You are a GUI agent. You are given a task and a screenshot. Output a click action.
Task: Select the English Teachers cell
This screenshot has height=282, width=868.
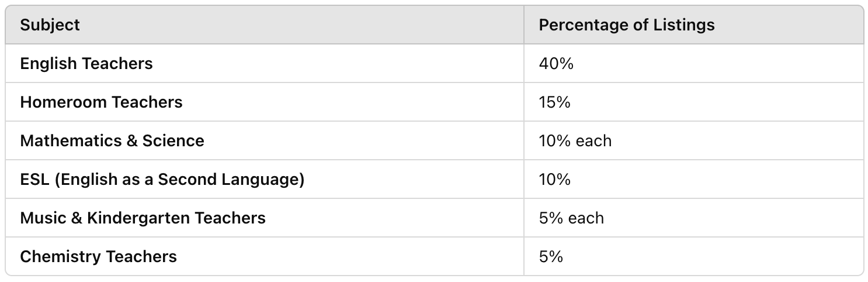[265, 64]
